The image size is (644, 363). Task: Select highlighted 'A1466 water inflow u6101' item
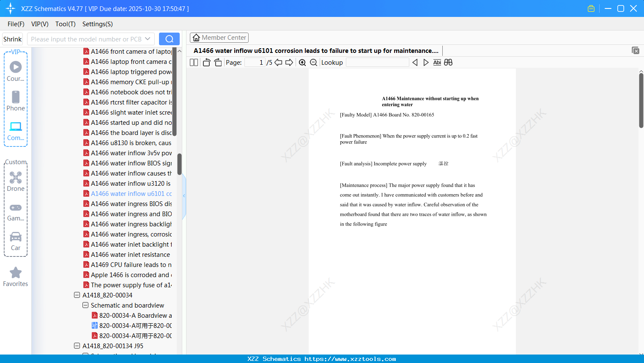click(128, 194)
